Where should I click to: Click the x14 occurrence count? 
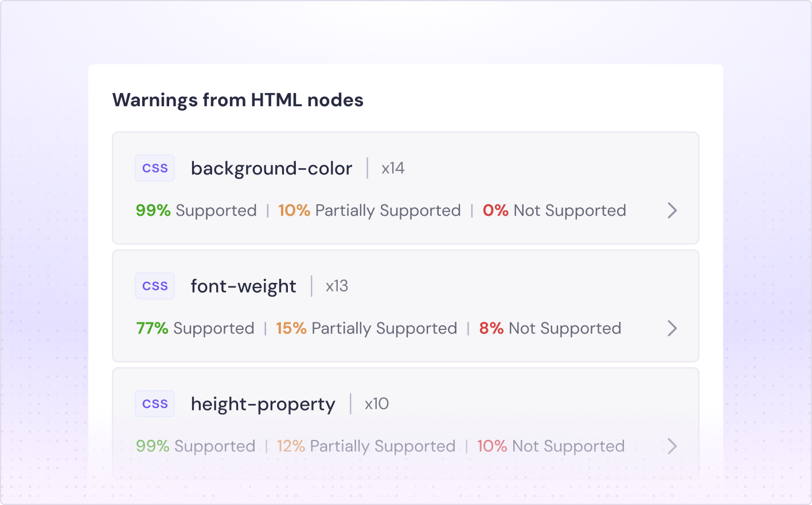click(393, 168)
